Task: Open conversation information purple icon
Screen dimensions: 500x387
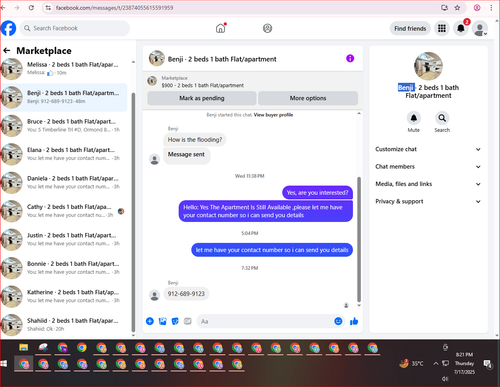Action: 350,58
